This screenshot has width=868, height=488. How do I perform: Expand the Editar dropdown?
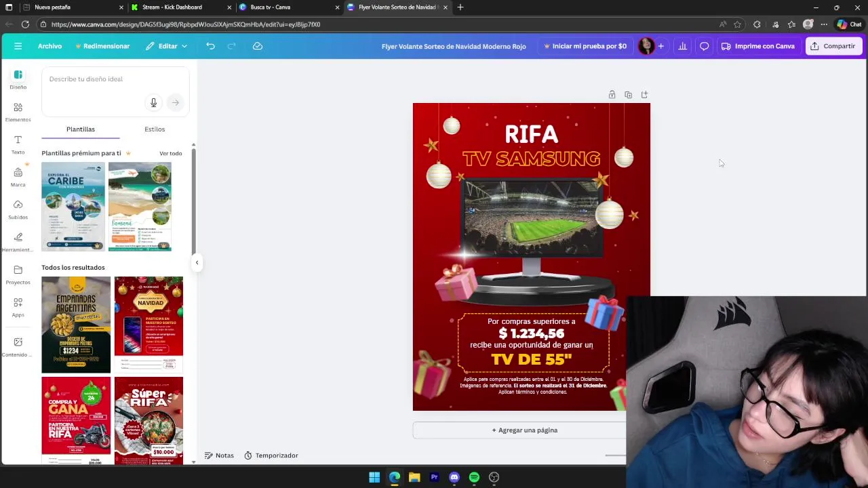[166, 46]
